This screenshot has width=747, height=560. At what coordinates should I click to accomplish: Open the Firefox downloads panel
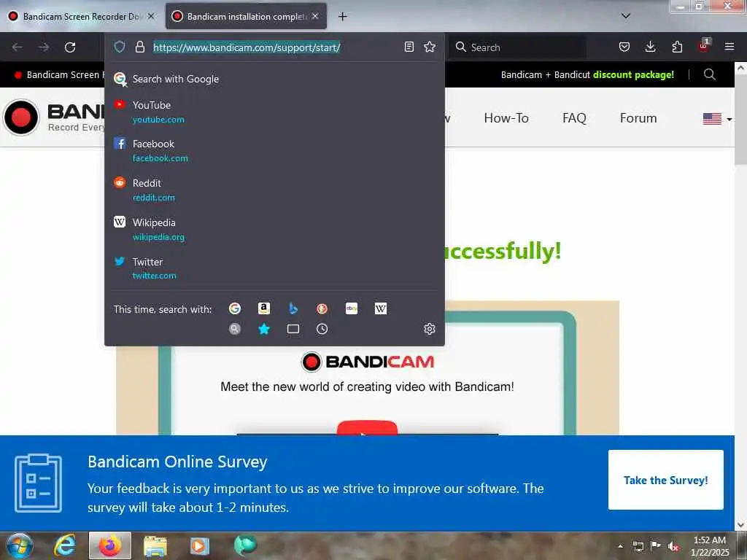tap(650, 47)
